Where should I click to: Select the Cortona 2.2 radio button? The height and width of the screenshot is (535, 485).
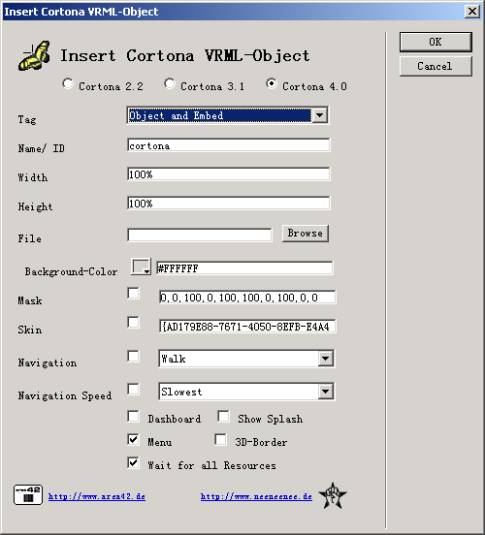(68, 84)
